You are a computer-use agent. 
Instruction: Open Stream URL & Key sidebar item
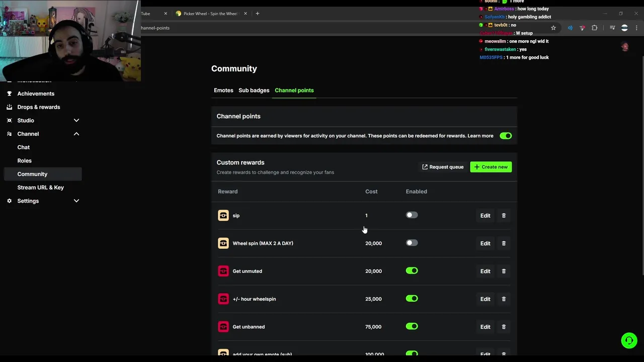point(41,188)
